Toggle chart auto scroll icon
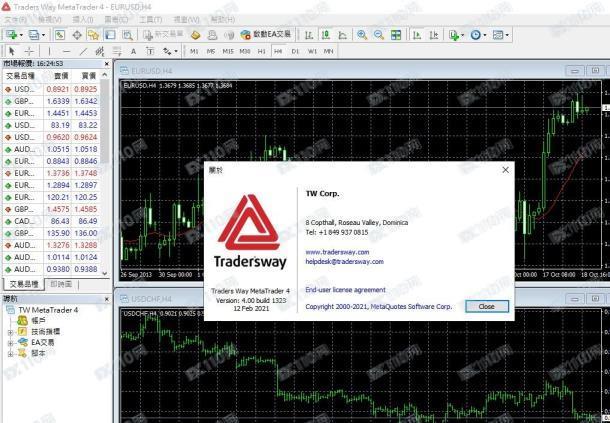 coord(417,35)
